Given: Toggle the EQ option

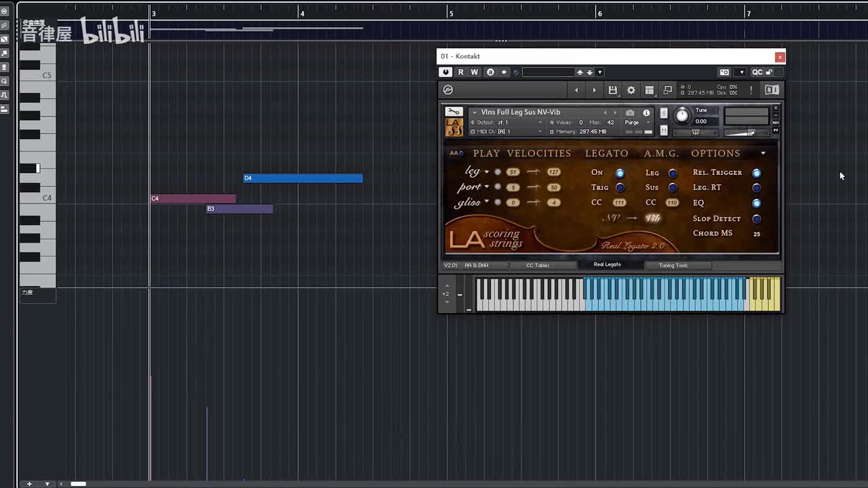Looking at the screenshot, I should point(757,203).
